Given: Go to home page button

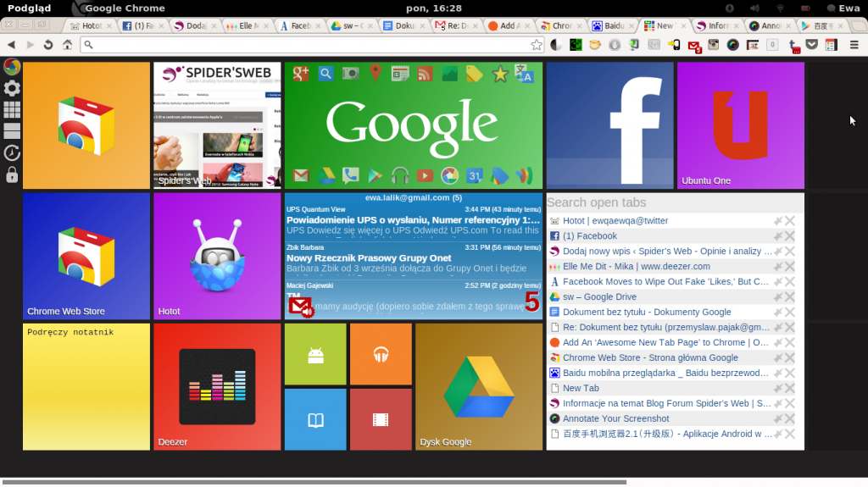Looking at the screenshot, I should (67, 45).
